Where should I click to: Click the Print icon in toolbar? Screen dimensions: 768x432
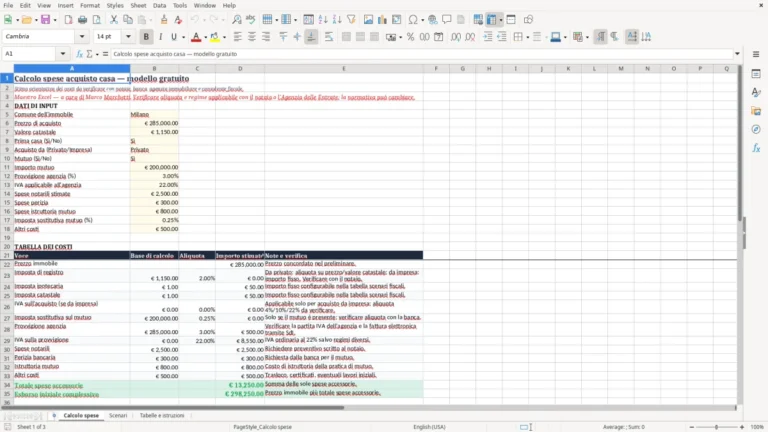pyautogui.click(x=82, y=20)
